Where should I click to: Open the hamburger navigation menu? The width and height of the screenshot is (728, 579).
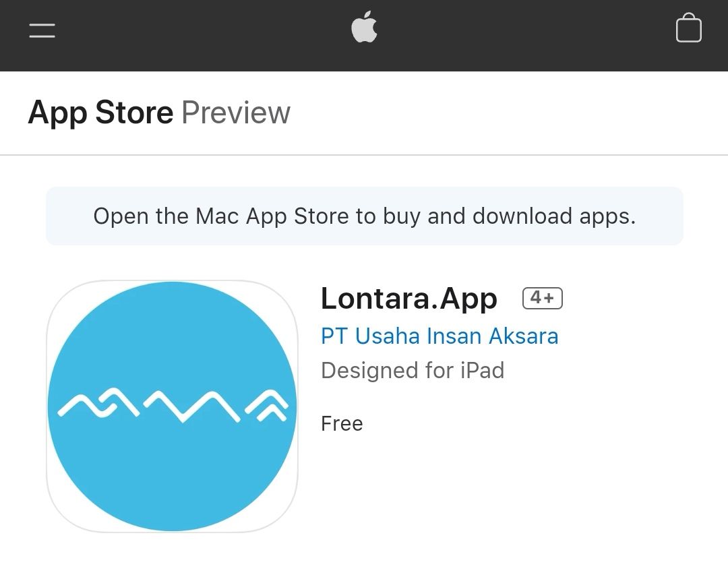tap(42, 30)
